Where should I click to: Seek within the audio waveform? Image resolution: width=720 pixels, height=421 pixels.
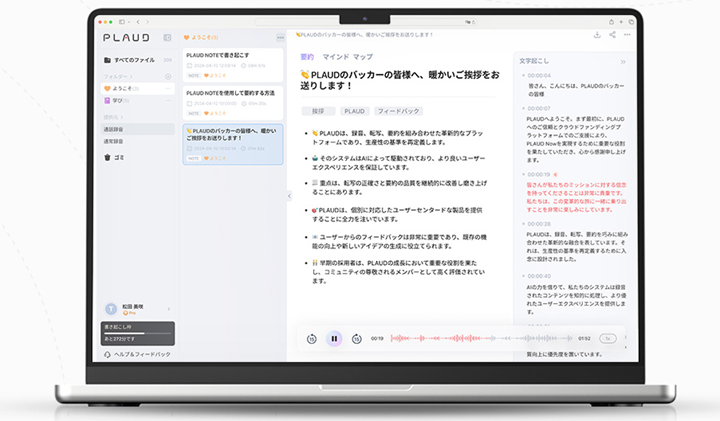(x=481, y=339)
